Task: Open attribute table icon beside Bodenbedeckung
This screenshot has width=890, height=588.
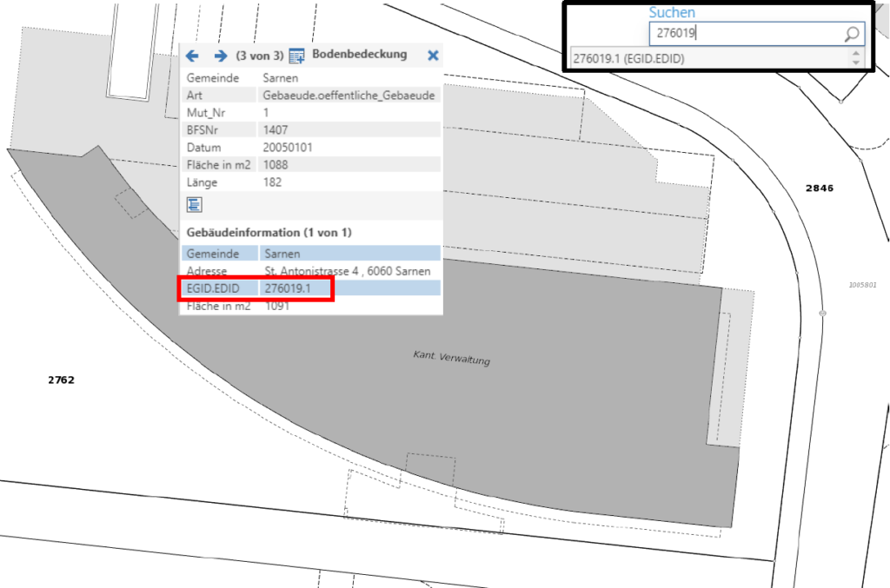Action: coord(296,56)
